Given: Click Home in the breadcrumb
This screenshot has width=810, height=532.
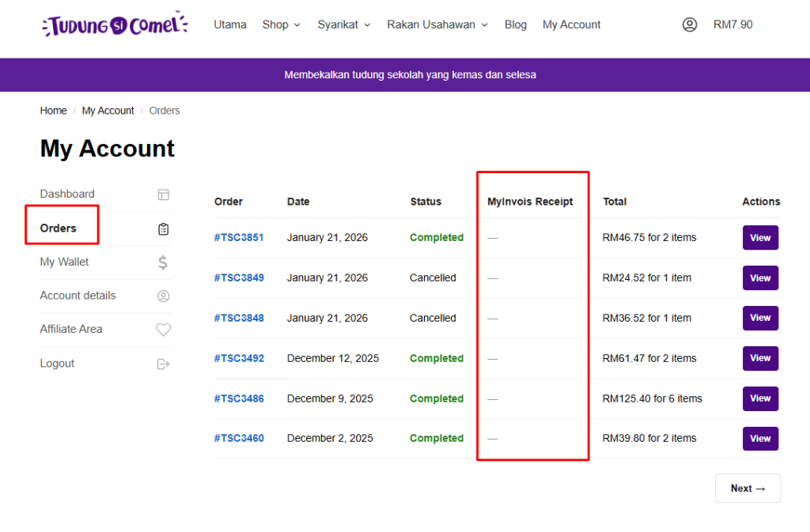Looking at the screenshot, I should [x=53, y=111].
